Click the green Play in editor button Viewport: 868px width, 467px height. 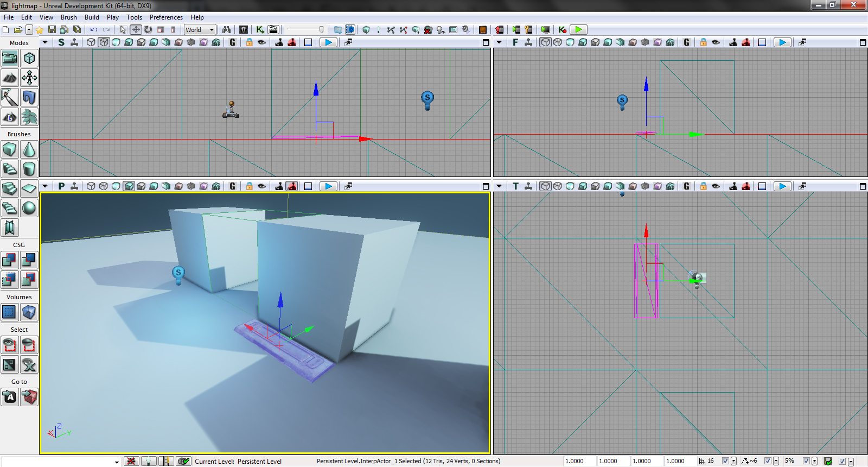coord(579,30)
